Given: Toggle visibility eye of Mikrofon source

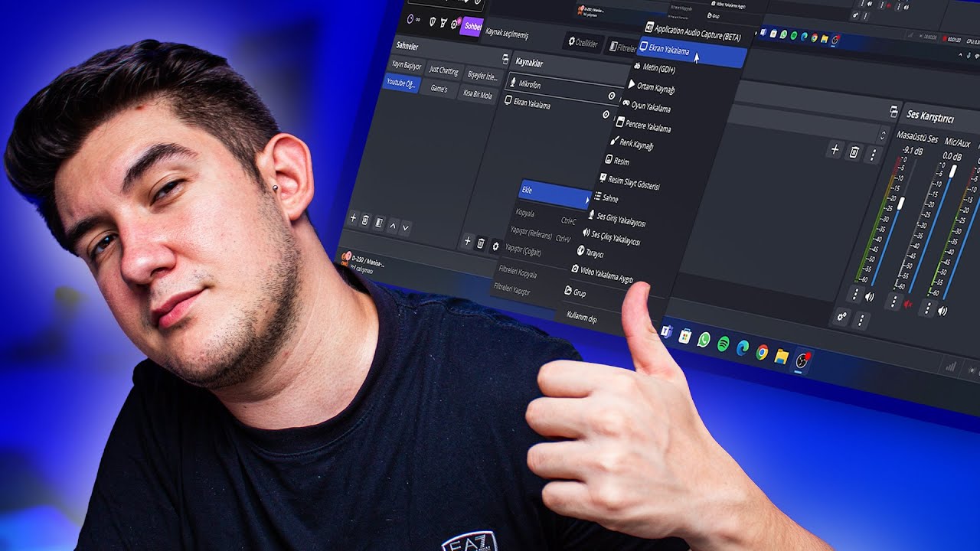Looking at the screenshot, I should click(x=612, y=96).
